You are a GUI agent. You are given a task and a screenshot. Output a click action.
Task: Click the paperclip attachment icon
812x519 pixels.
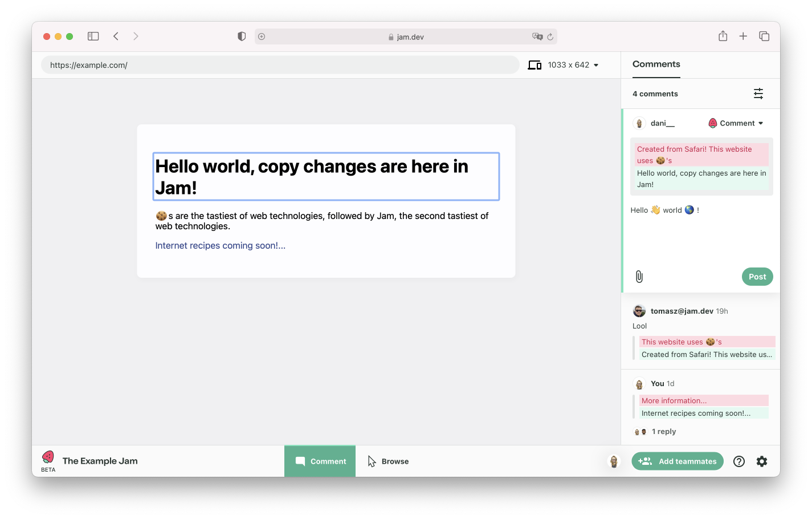(639, 277)
